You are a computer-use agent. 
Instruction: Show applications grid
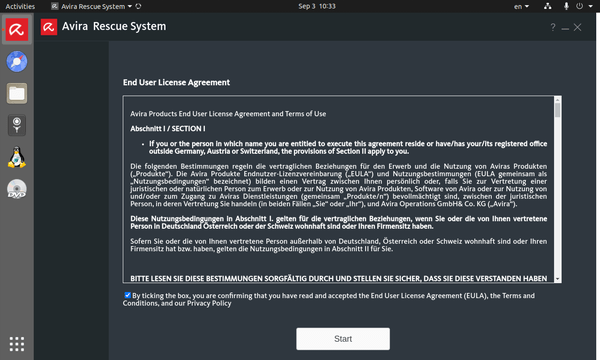[x=17, y=344]
